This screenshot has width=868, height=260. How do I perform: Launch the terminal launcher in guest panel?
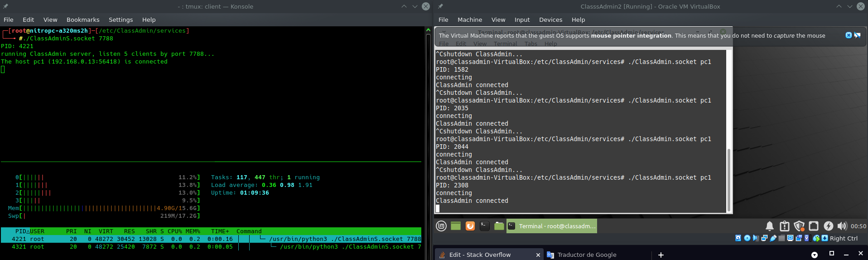[x=485, y=226]
